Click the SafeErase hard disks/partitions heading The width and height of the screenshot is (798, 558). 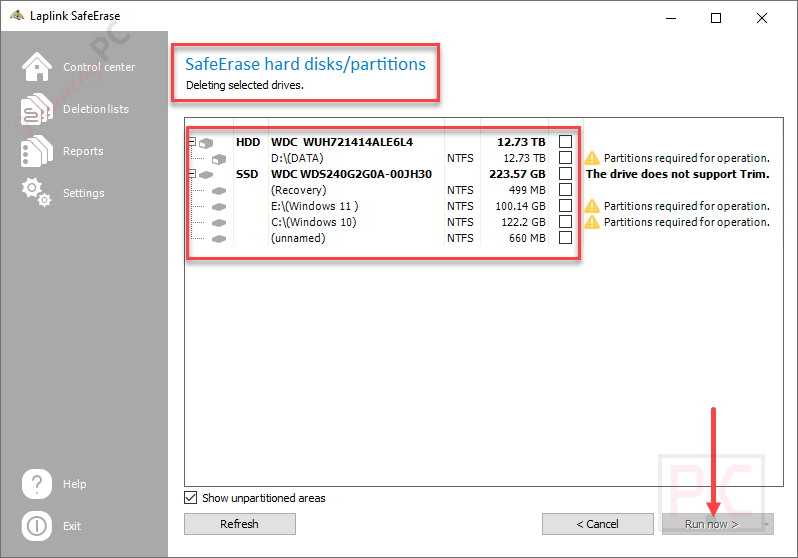point(305,64)
